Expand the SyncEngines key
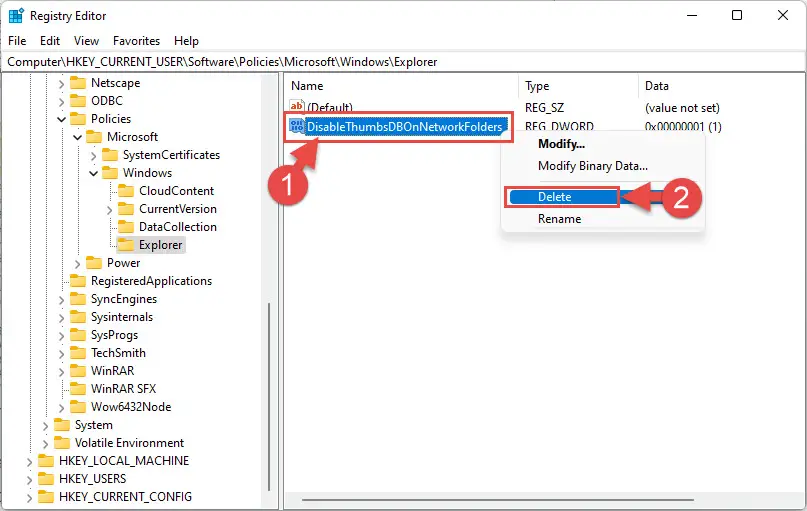This screenshot has width=807, height=511. click(x=61, y=299)
